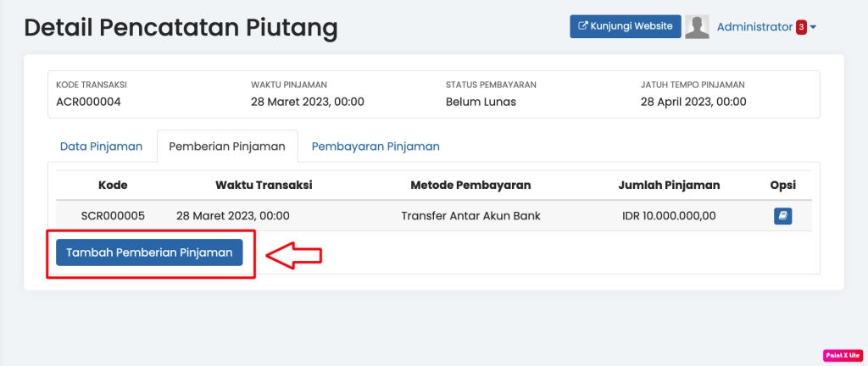Click the Transfer Antar Akun Bank cell
Screen dimensions: 868x366
(x=470, y=216)
